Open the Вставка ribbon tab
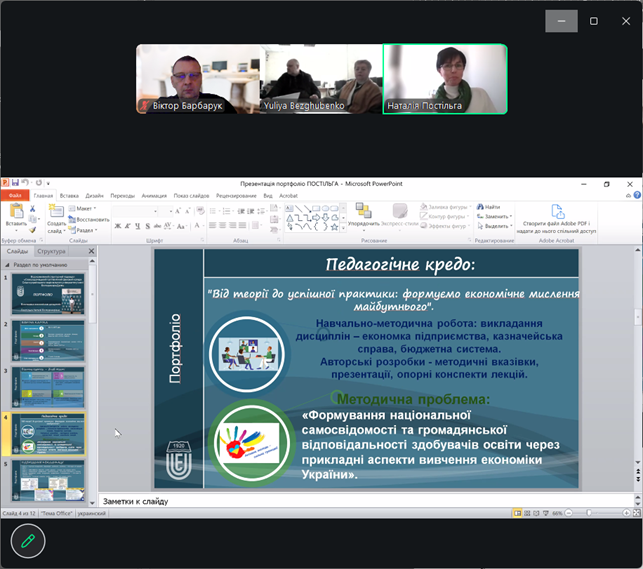Image resolution: width=643 pixels, height=569 pixels. pos(69,196)
